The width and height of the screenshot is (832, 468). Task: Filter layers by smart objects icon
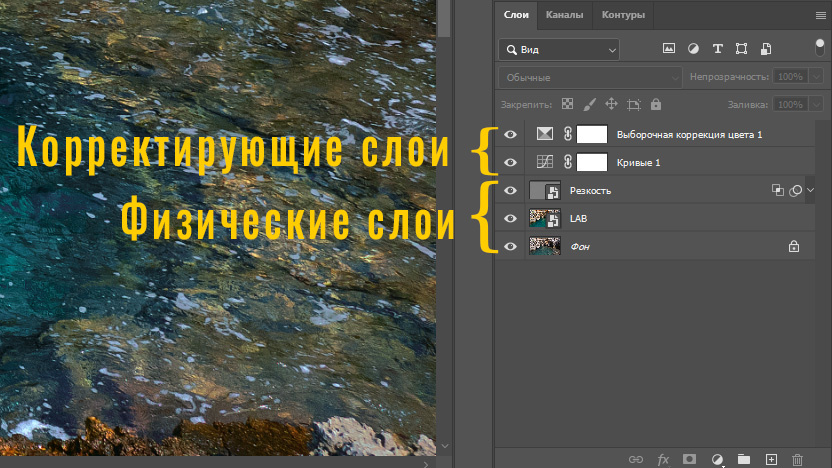pos(766,49)
